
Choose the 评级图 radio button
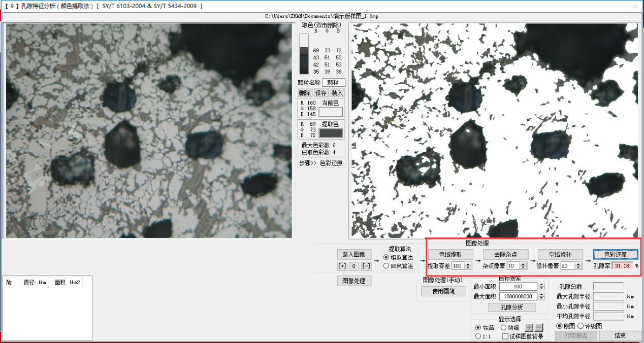(x=581, y=326)
